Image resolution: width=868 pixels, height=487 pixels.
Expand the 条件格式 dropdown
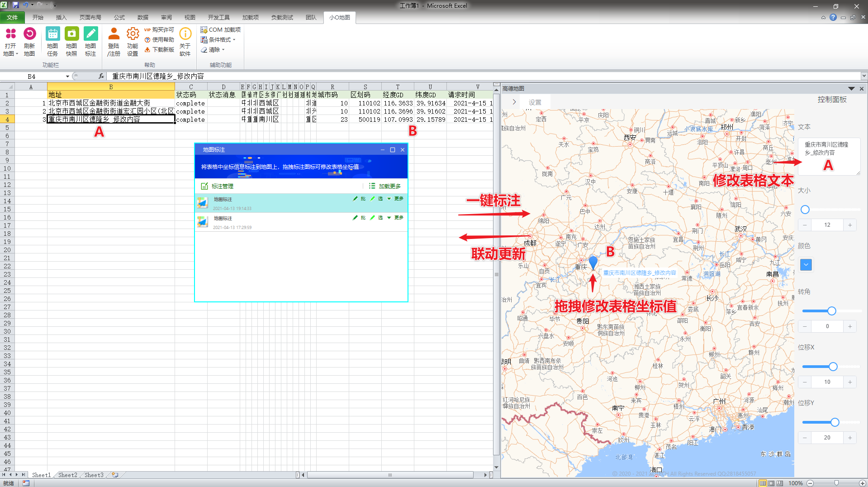(x=221, y=40)
